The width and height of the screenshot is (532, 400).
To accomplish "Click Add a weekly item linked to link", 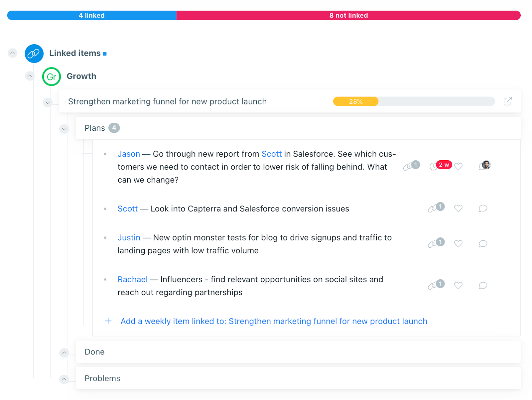I will 274,321.
